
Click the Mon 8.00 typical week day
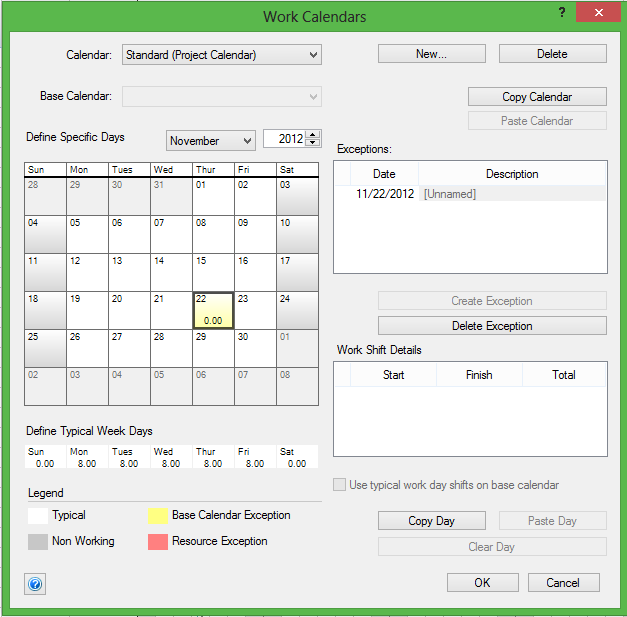point(87,458)
